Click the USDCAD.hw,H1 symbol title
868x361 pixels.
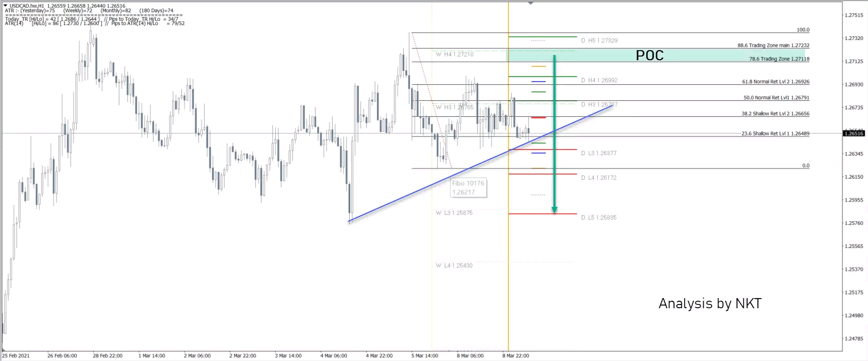pyautogui.click(x=27, y=6)
